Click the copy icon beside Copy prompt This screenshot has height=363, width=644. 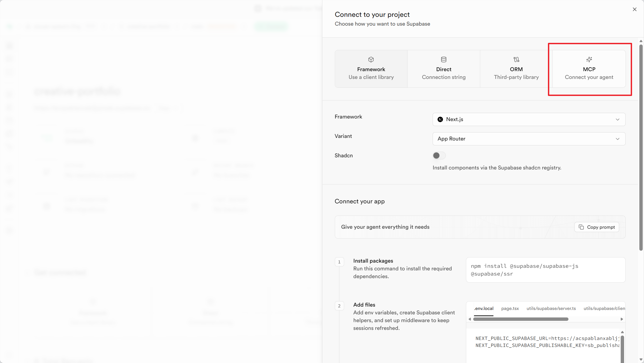(581, 227)
